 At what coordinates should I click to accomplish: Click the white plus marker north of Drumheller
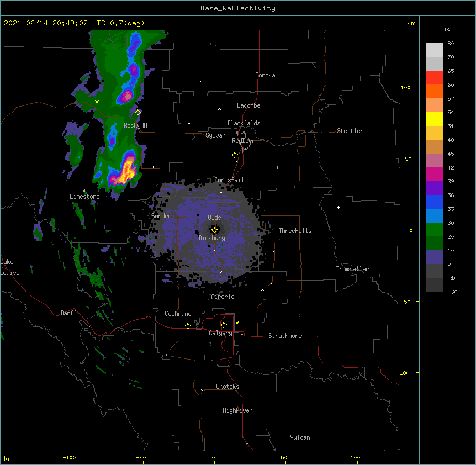pos(338,207)
